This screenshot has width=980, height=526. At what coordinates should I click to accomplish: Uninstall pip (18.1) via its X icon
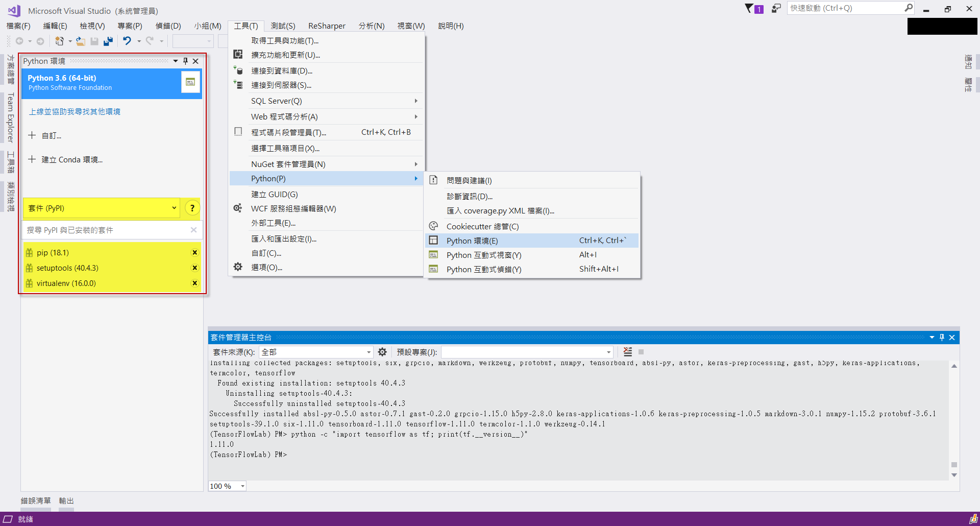pos(194,252)
